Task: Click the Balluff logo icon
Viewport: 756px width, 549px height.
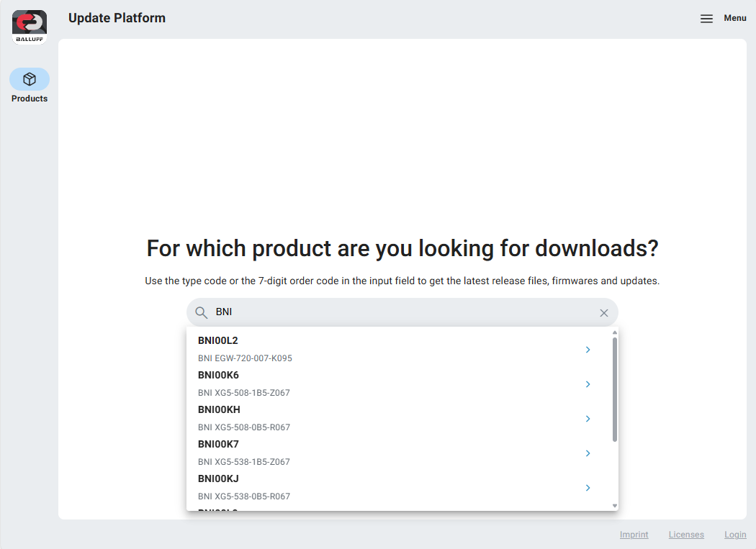Action: [x=30, y=27]
